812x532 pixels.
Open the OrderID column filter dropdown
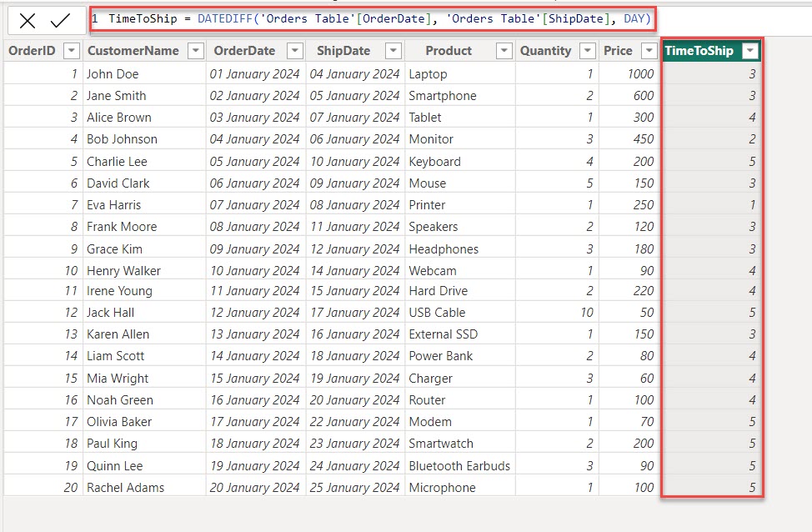click(72, 51)
